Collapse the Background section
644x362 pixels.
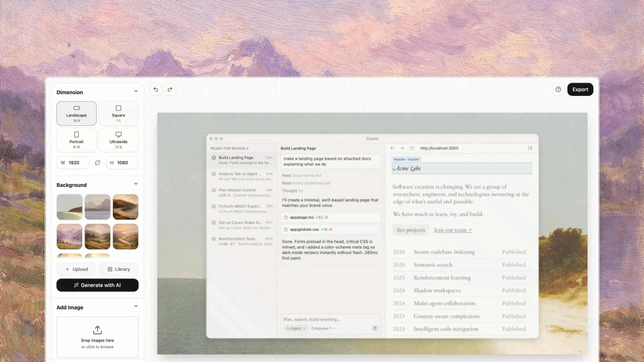pos(136,184)
